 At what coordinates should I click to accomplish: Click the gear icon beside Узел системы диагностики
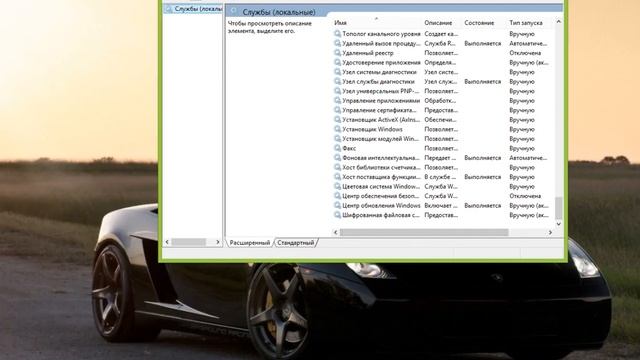338,72
